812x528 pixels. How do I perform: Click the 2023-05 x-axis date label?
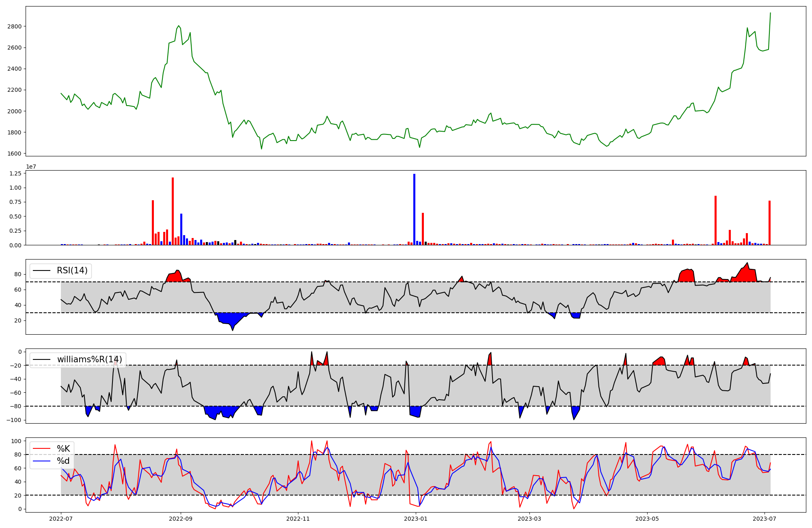click(x=647, y=519)
